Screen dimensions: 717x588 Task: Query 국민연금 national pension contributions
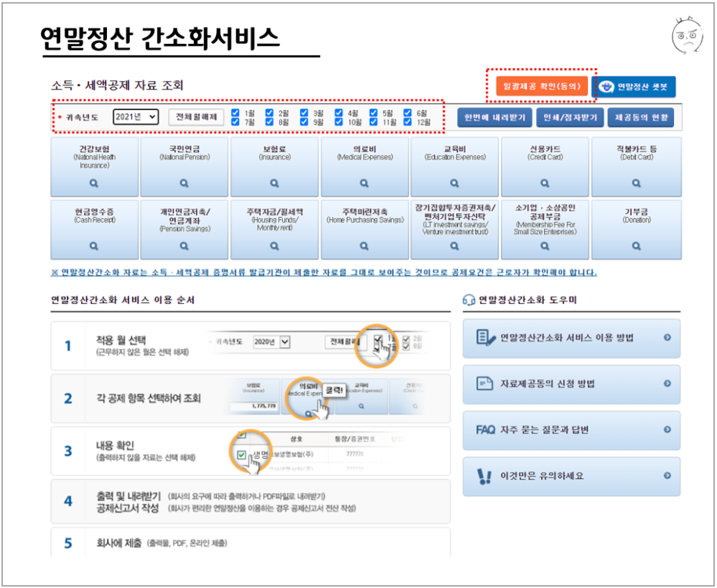click(x=184, y=180)
